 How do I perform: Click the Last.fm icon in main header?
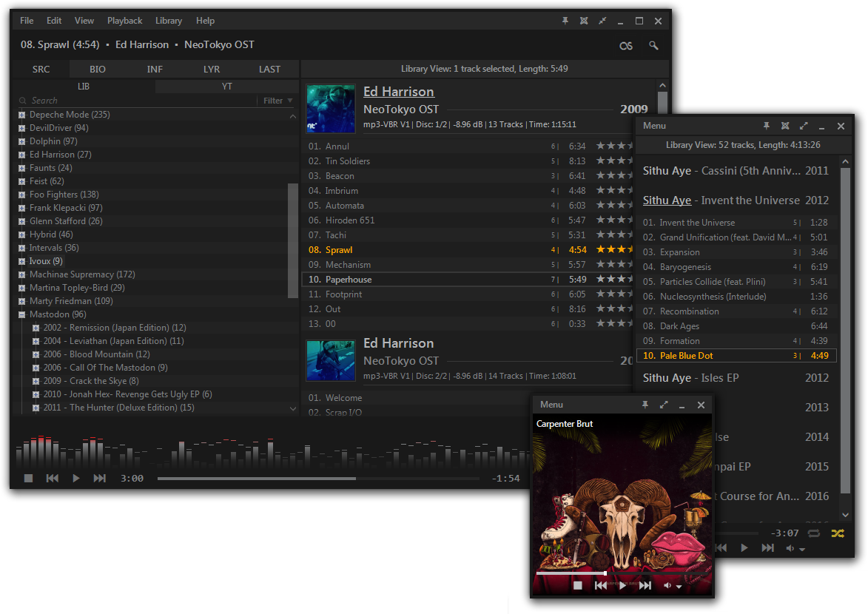626,46
